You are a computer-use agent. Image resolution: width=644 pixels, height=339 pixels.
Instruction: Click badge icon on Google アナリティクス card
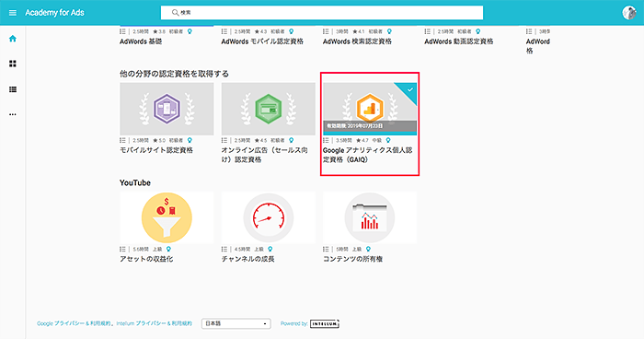coord(388,140)
